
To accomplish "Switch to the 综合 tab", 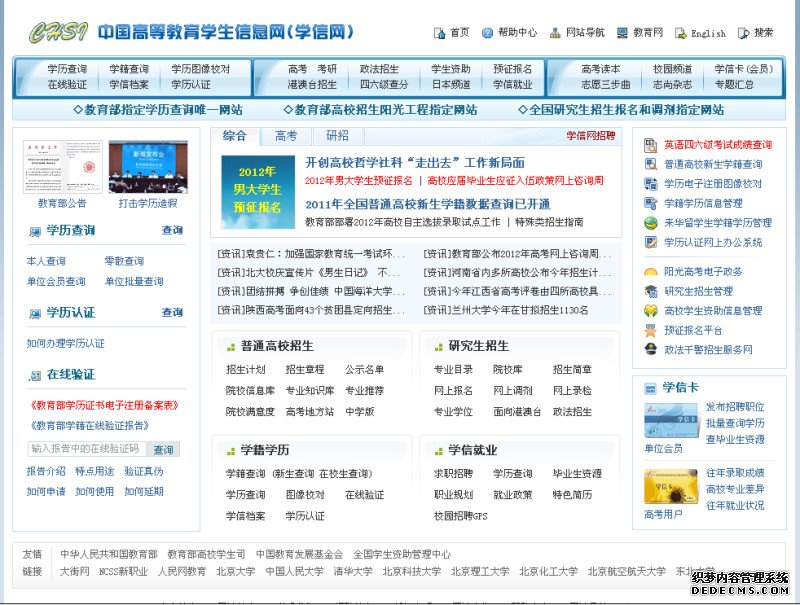I will coord(235,136).
